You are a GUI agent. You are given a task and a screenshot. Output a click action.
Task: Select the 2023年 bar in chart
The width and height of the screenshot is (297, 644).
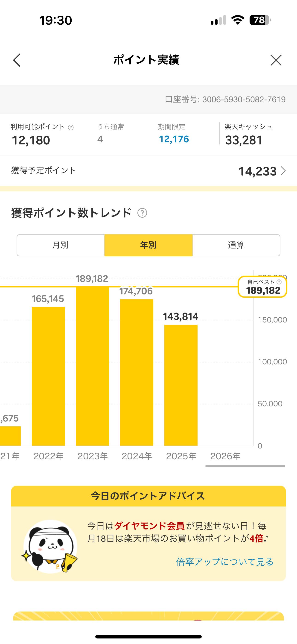93,366
